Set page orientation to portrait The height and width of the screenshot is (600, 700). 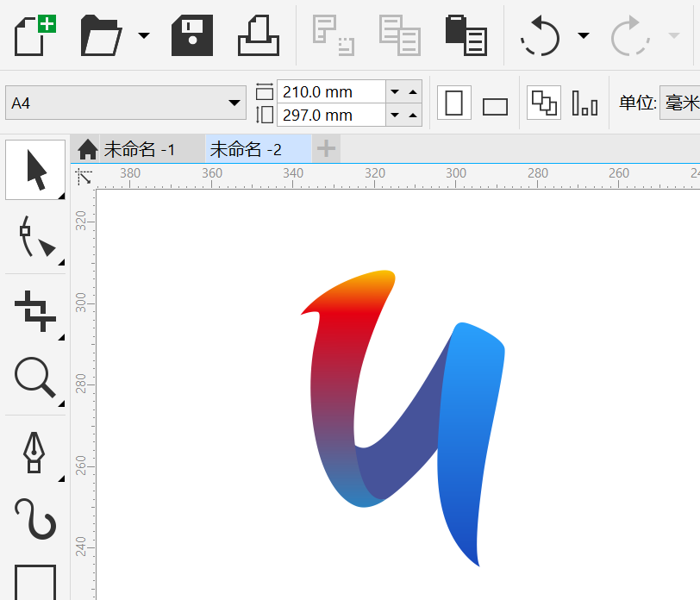[x=453, y=103]
